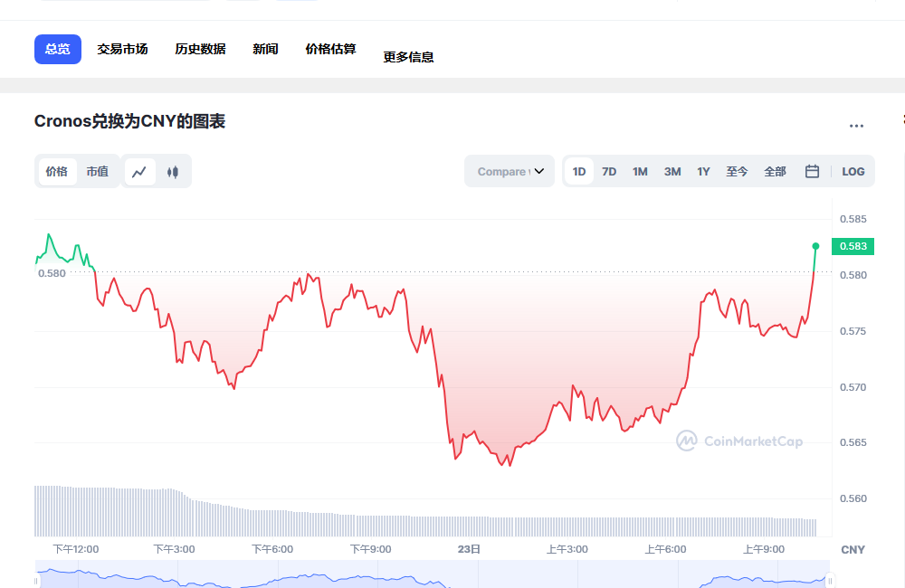Click the green 0.583 current price label
This screenshot has width=905, height=588.
coord(853,246)
